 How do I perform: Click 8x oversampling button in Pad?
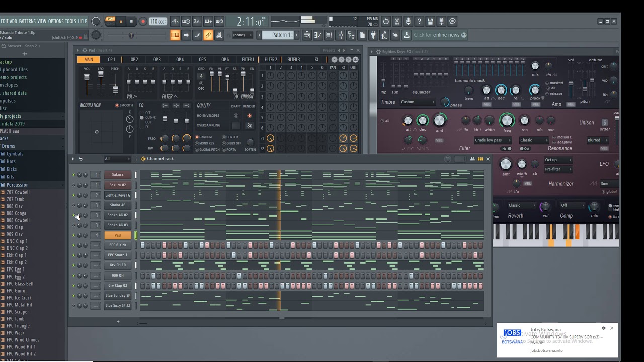point(249,125)
